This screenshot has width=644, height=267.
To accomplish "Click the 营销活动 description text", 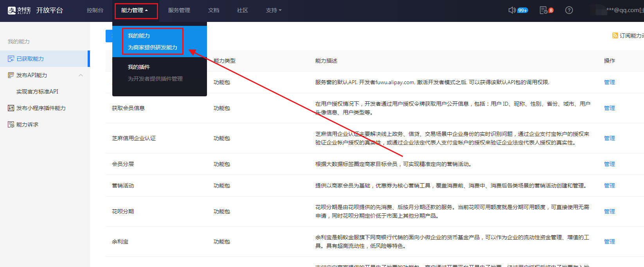I will coord(452,186).
